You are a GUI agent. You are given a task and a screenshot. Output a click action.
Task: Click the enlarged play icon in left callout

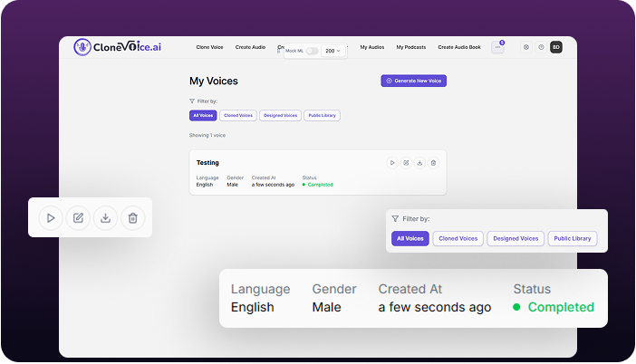[51, 217]
